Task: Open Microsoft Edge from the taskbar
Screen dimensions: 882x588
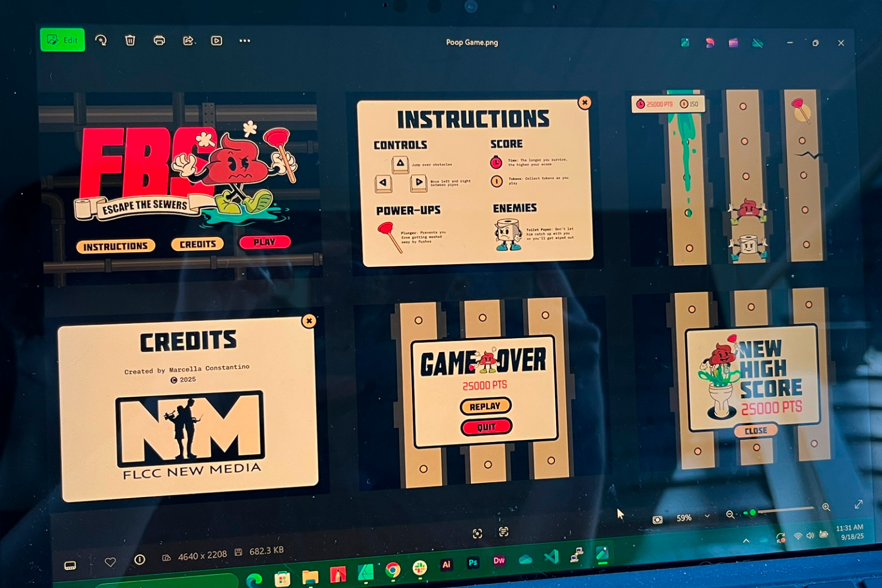Action: [x=254, y=581]
